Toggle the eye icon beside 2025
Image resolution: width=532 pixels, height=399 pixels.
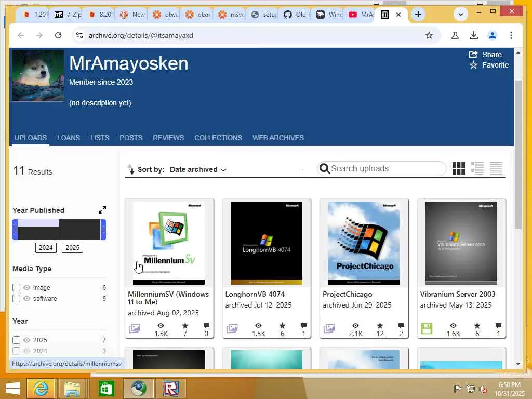26,340
